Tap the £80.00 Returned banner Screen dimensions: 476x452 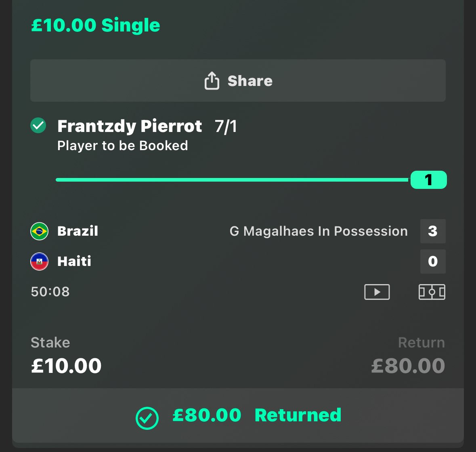point(238,415)
